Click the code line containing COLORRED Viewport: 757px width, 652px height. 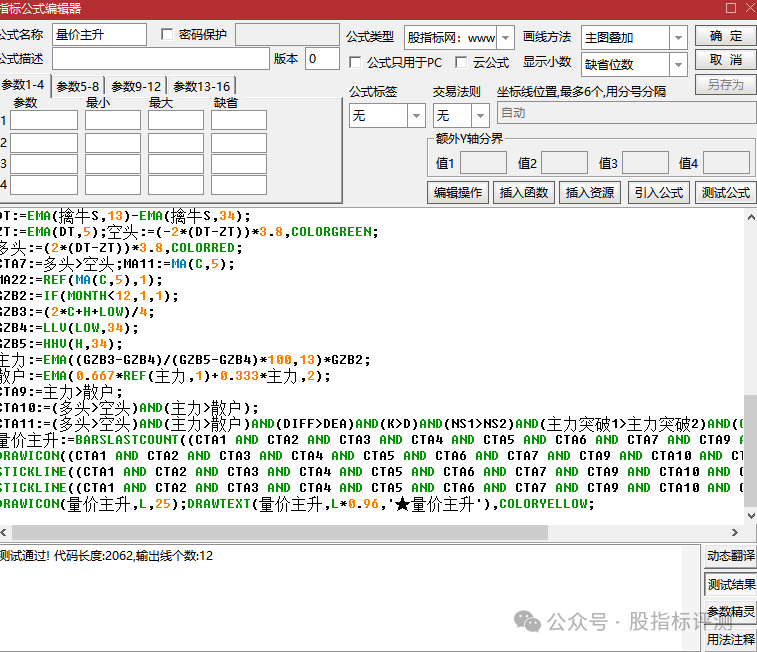coord(121,248)
